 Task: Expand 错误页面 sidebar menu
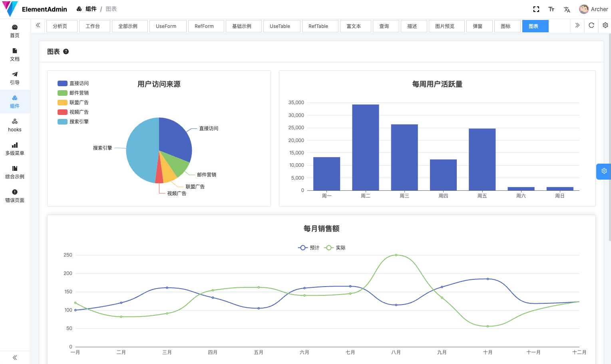click(15, 196)
